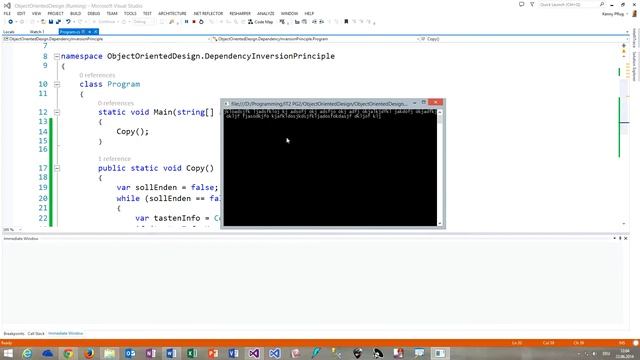Click inside the Immediate Window input area

[x=312, y=284]
